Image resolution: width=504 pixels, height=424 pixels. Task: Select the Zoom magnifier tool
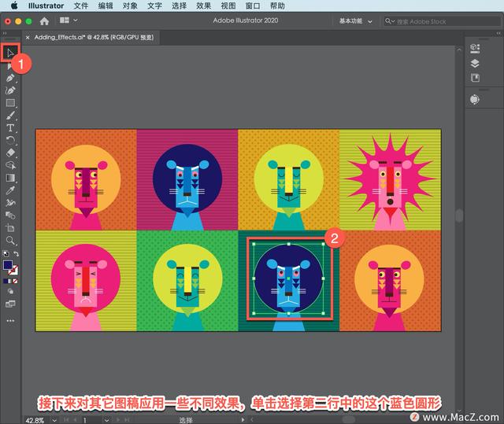11,241
